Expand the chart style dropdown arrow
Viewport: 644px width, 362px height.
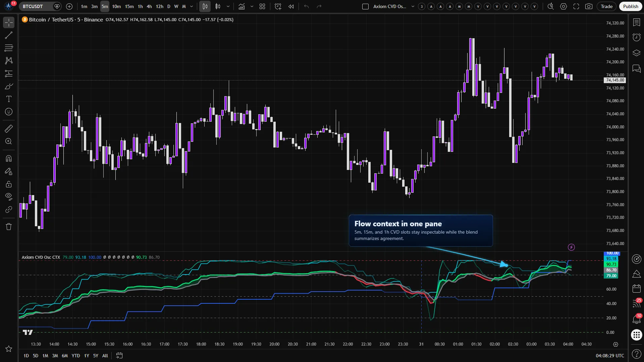pyautogui.click(x=228, y=6)
